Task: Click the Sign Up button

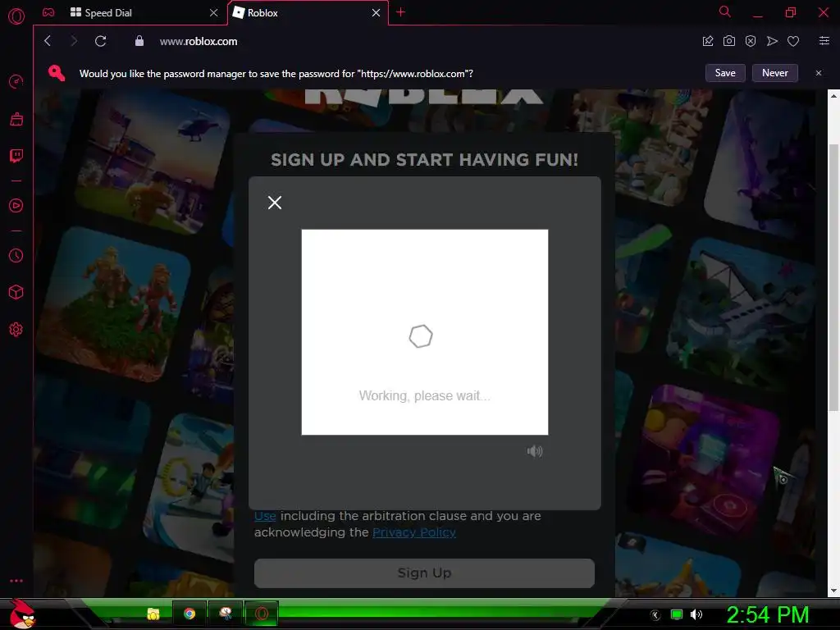Action: [424, 573]
